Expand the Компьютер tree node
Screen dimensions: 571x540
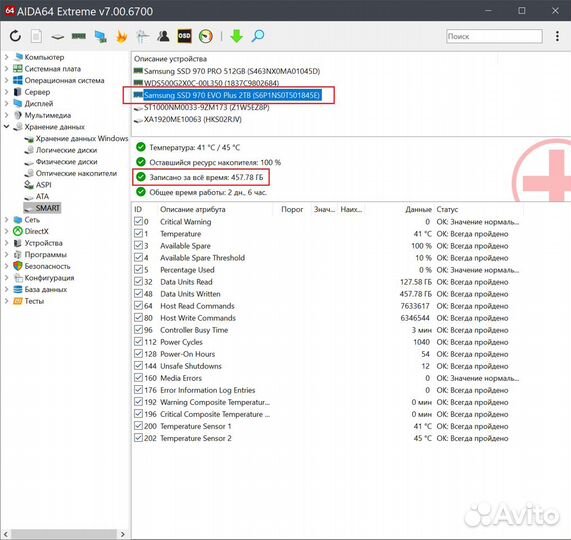6,57
